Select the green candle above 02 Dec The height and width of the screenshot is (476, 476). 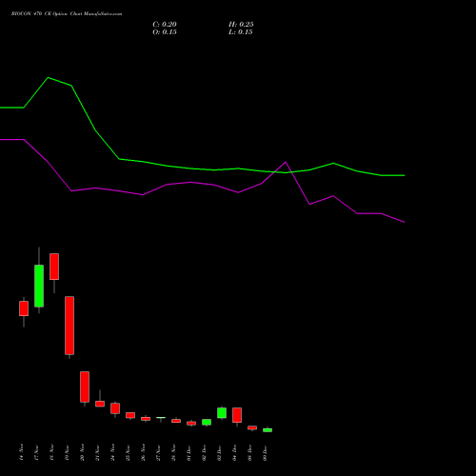point(207,422)
